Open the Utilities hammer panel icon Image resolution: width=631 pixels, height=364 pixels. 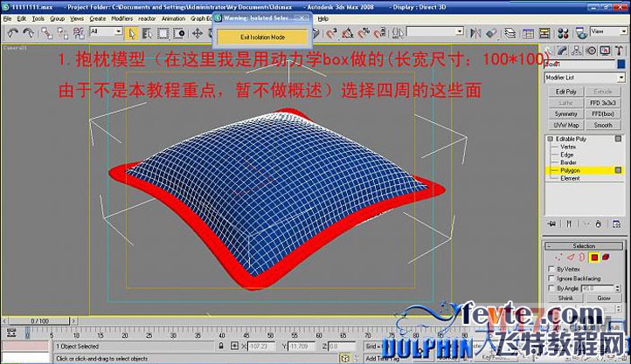(x=617, y=48)
